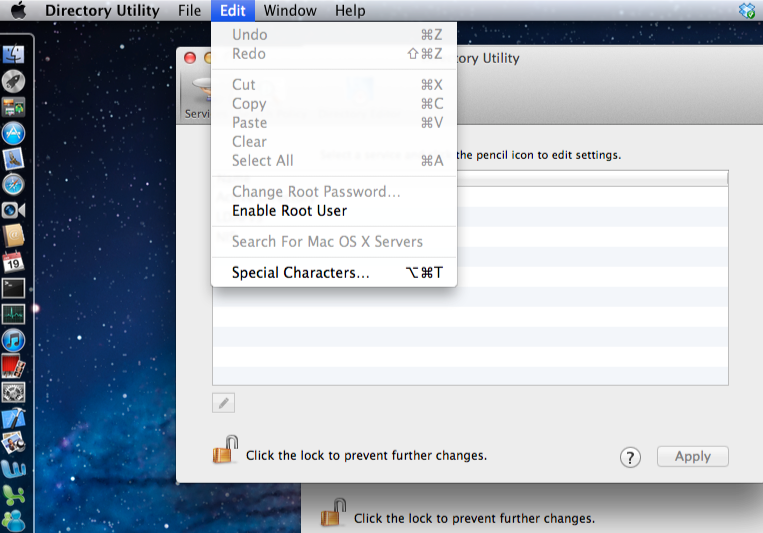Open the Window menu
763x533 pixels.
[290, 10]
